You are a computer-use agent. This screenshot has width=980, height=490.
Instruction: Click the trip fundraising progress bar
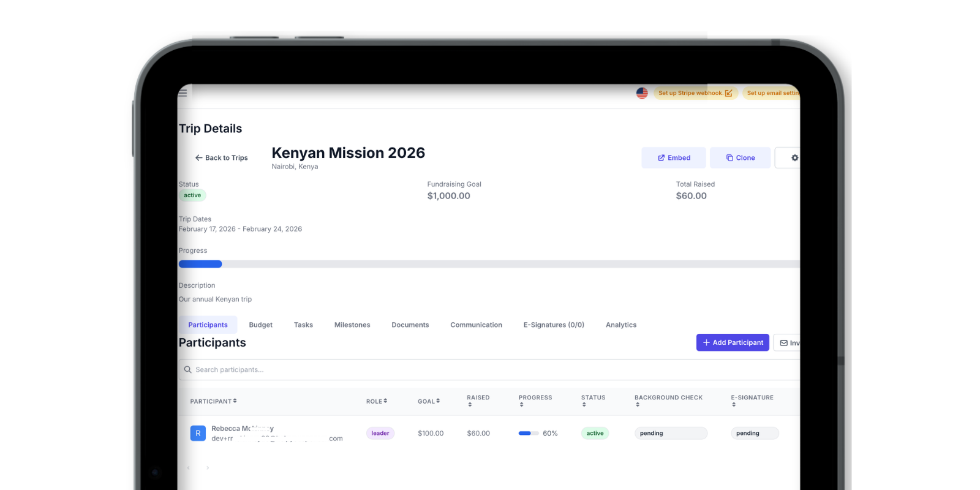click(x=488, y=265)
